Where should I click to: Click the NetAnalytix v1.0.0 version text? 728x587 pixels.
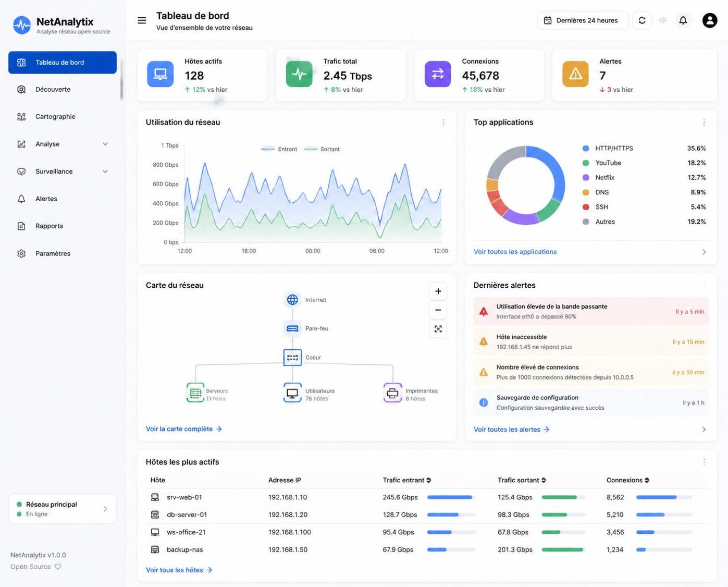pyautogui.click(x=38, y=555)
